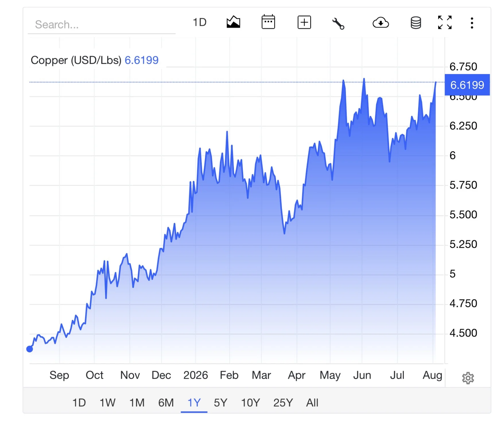Click the 6.250 price axis label
The width and height of the screenshot is (504, 427).
(x=463, y=126)
